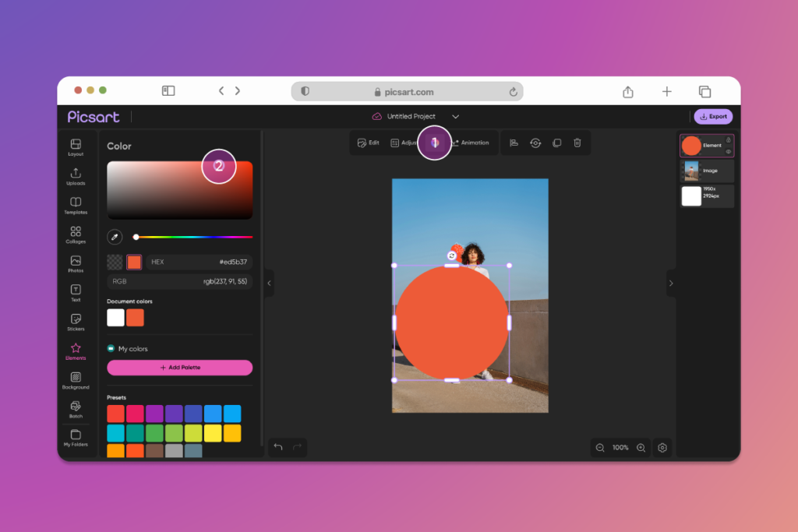Click the HEX value input field
This screenshot has width=798, height=532.
coord(199,262)
